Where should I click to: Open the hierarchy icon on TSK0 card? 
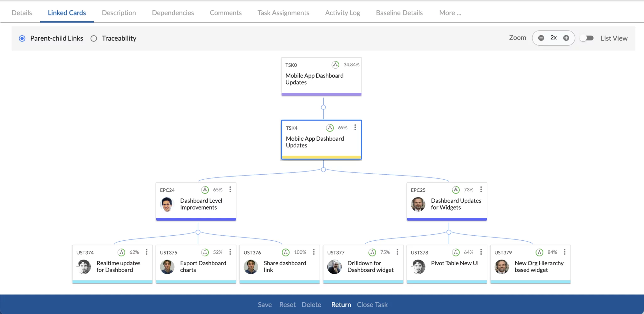pyautogui.click(x=335, y=65)
